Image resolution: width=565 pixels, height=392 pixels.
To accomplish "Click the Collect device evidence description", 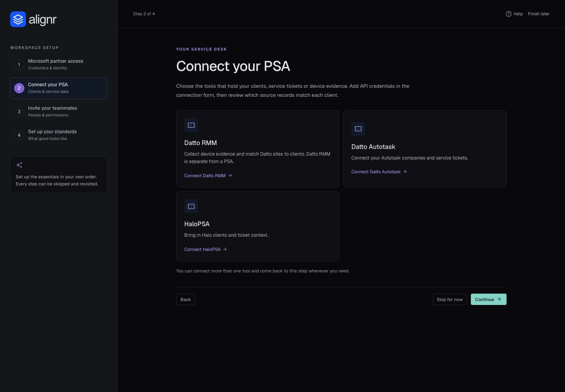I will pyautogui.click(x=257, y=158).
